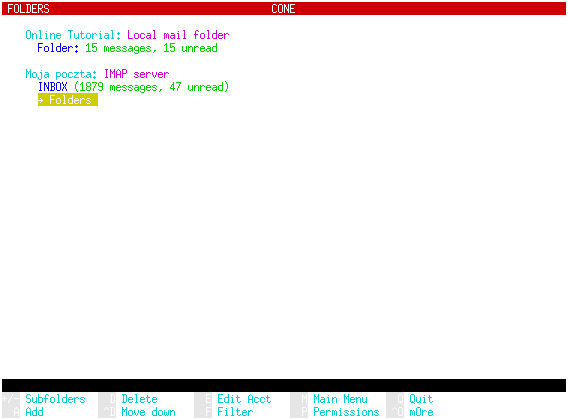Screen dimensions: 568x420
Task: Click the Quit command
Action: (x=421, y=399)
